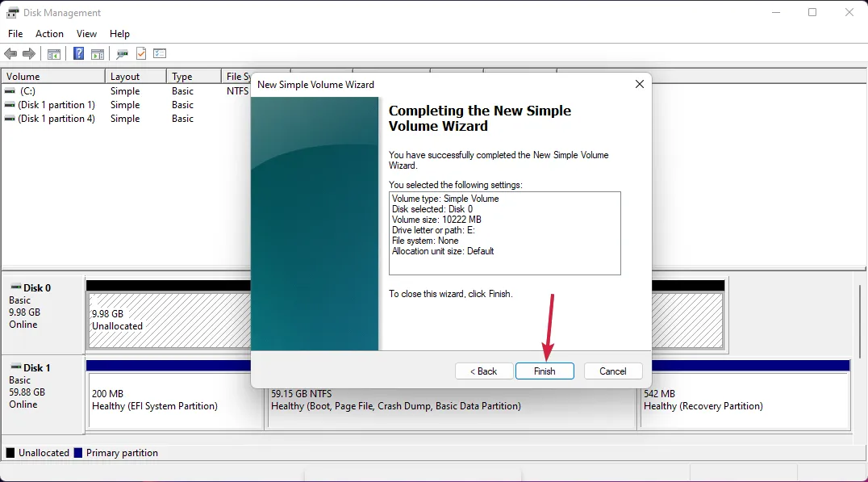Click the Forward arrow in the toolbar
Image resolution: width=868 pixels, height=482 pixels.
coord(29,54)
